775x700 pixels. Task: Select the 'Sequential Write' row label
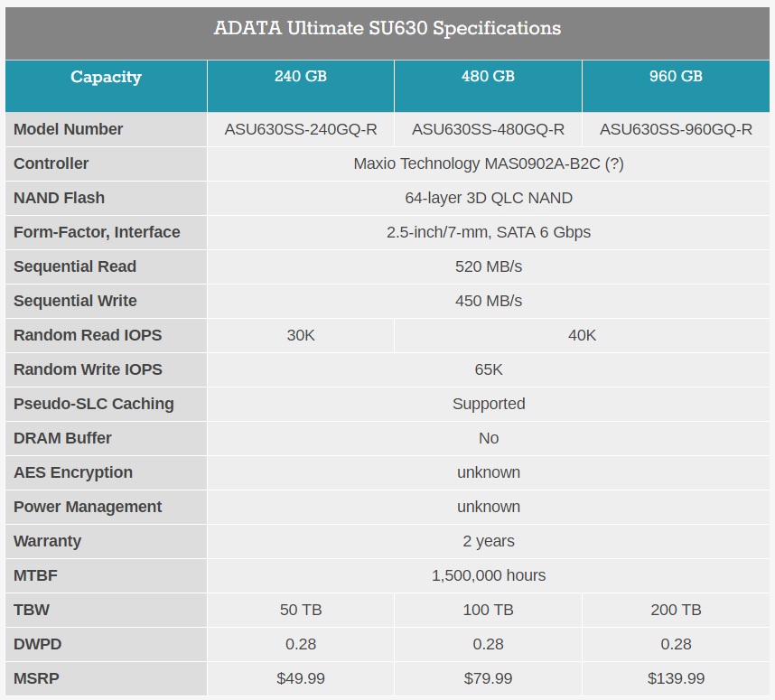[75, 301]
